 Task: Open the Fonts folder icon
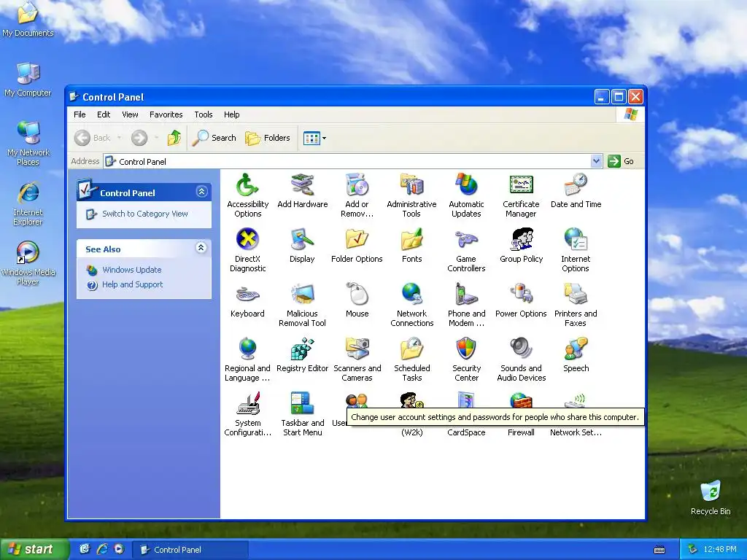[411, 239]
